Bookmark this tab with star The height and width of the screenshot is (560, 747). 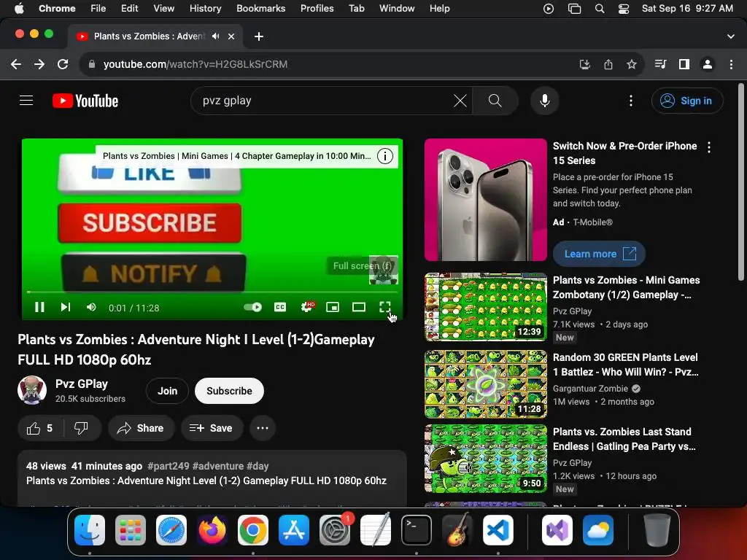(632, 64)
